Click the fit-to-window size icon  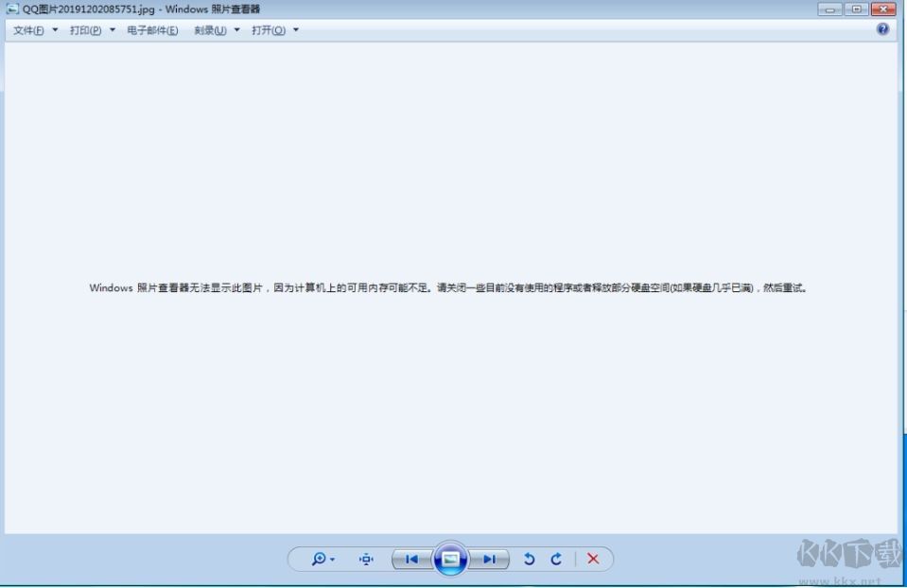point(365,559)
